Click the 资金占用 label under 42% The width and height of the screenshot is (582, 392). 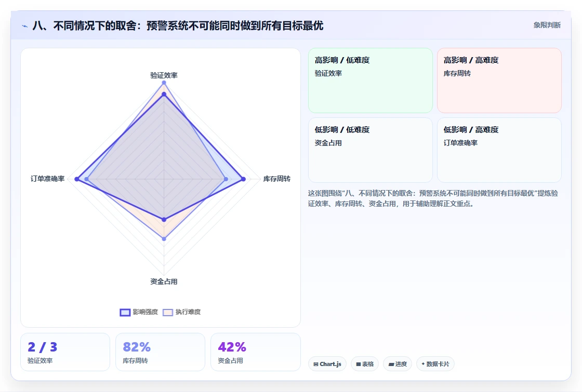coord(230,360)
